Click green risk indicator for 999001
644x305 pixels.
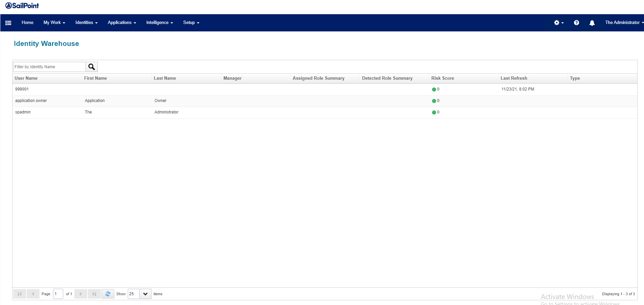pyautogui.click(x=434, y=90)
